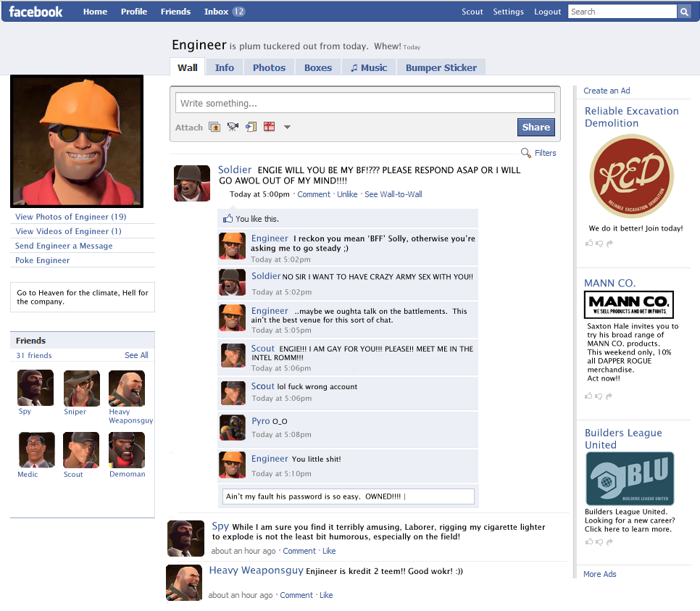Expand the attach options dropdown arrow
Screen dimensions: 700x611
tap(287, 128)
